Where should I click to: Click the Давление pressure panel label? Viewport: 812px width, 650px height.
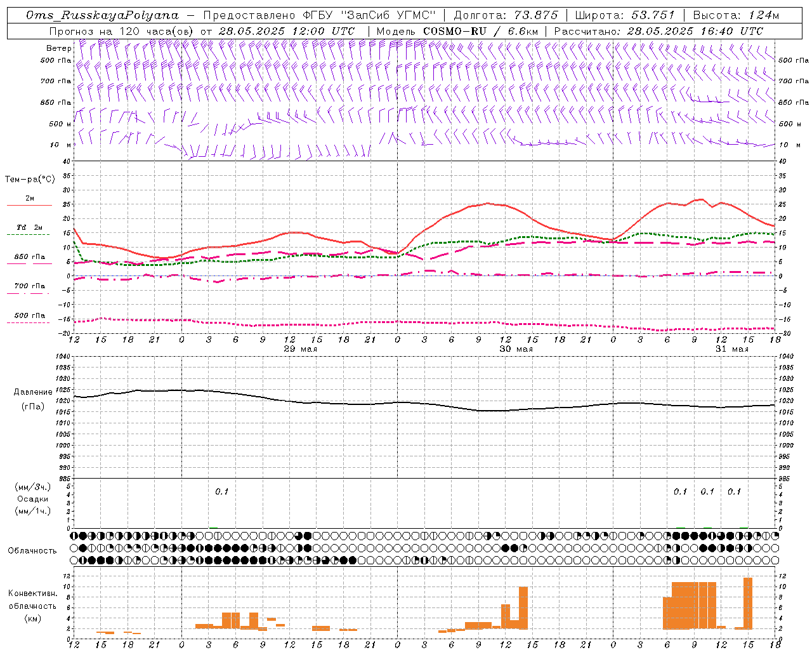[33, 392]
